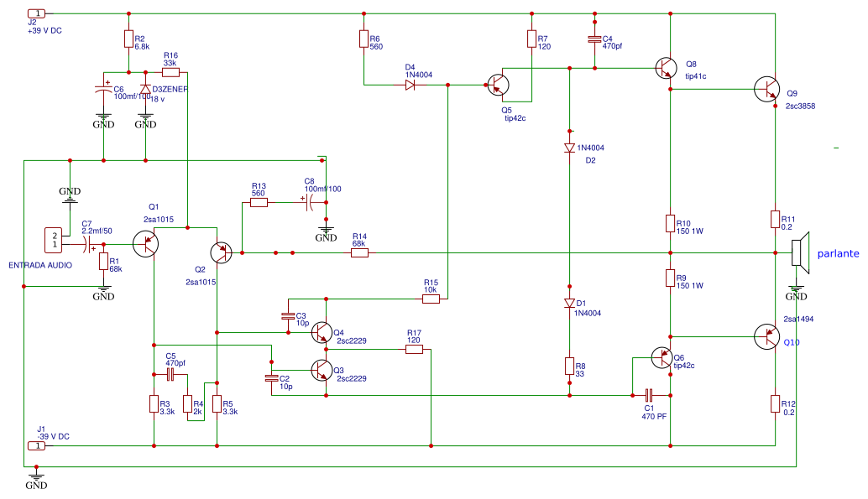This screenshot has height=499, width=868.
Task: Select the Q2 transistor symbol
Action: pos(222,252)
